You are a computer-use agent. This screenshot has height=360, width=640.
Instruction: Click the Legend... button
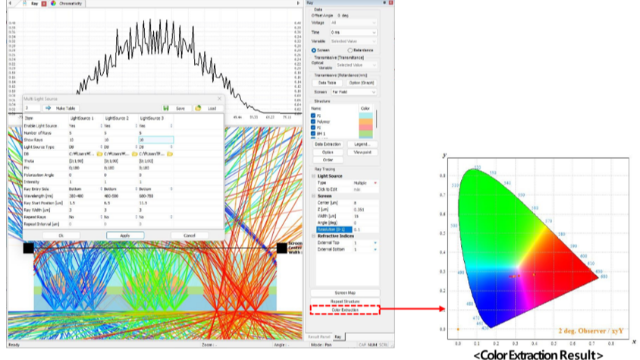click(x=362, y=144)
